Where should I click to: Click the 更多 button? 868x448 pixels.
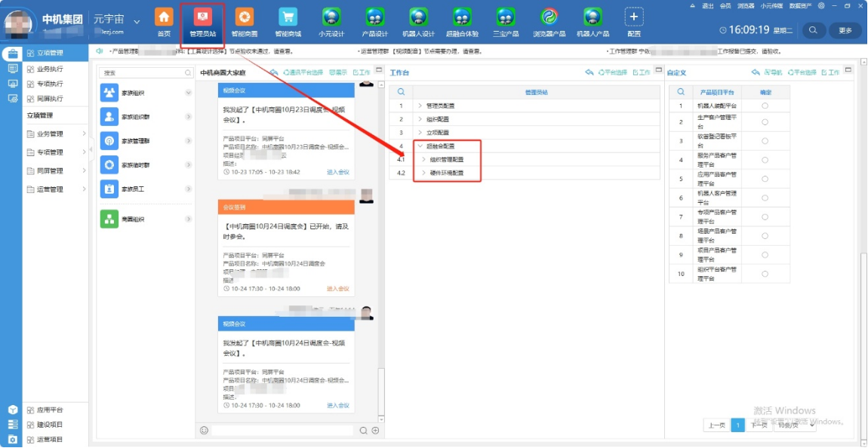(845, 31)
